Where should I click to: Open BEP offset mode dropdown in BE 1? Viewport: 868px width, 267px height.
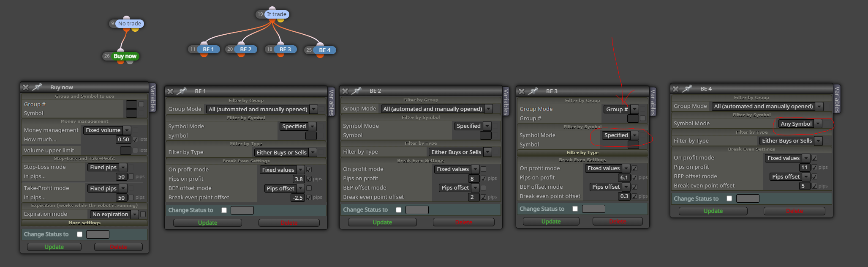tap(284, 188)
